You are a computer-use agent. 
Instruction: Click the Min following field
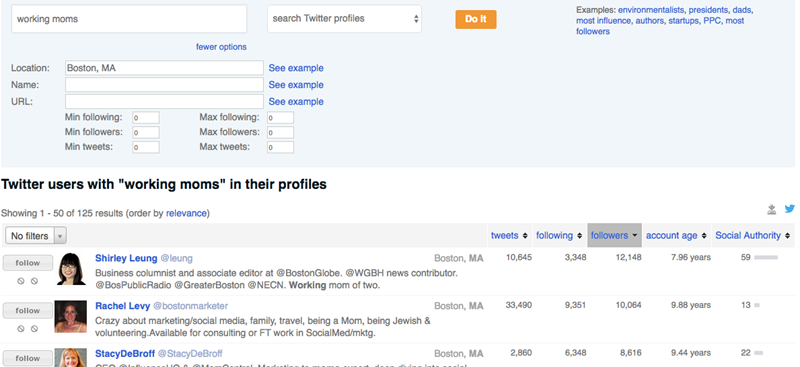point(146,118)
